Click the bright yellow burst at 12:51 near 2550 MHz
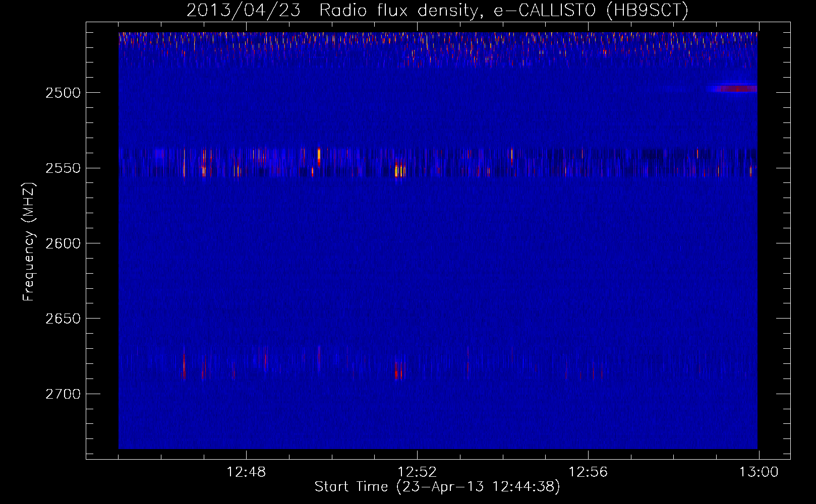The height and width of the screenshot is (504, 816). 399,171
